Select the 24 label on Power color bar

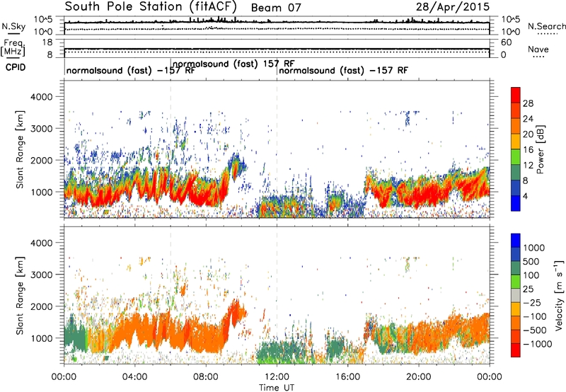[x=528, y=119]
